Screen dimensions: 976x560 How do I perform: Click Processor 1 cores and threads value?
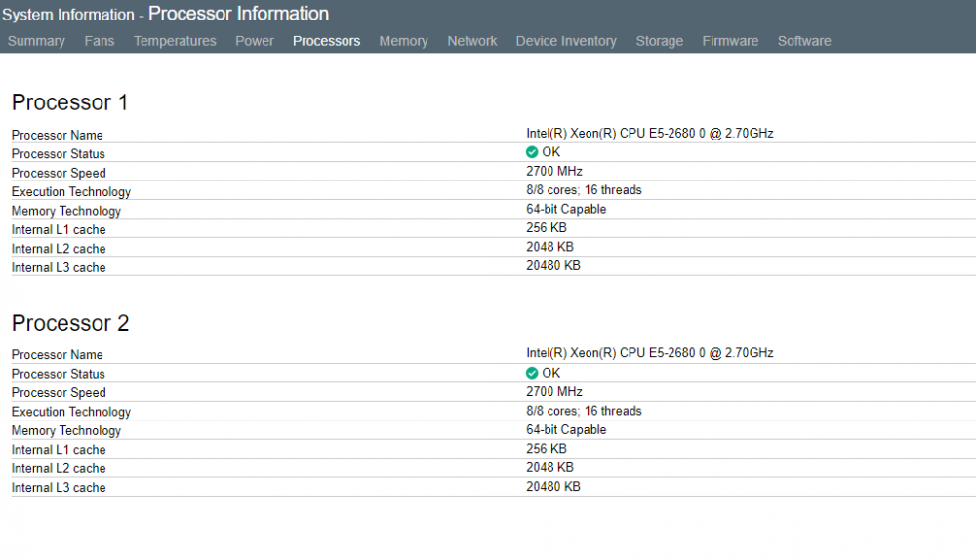584,190
